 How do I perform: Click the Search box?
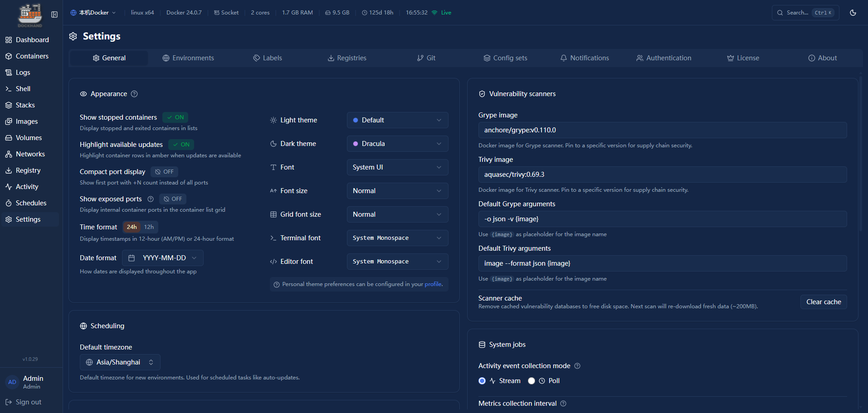(805, 13)
